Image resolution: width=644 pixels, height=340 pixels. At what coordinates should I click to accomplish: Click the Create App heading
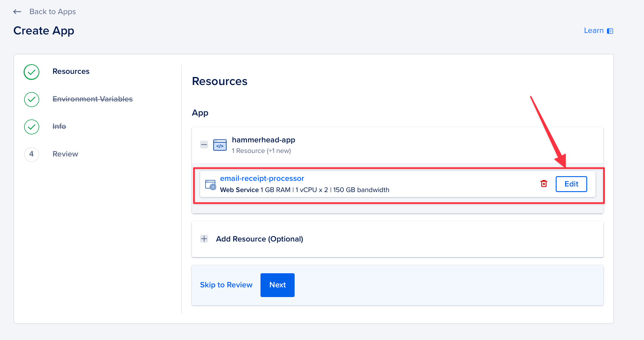coord(44,31)
